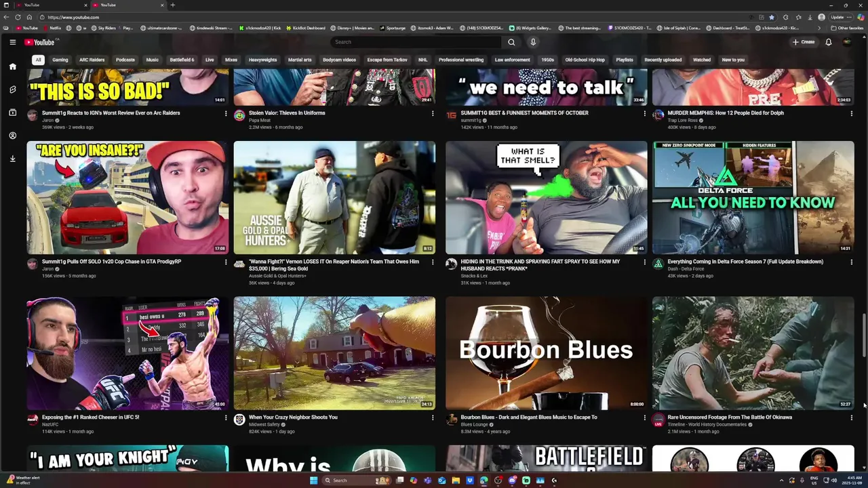Open the notifications bell
868x488 pixels.
pos(829,42)
